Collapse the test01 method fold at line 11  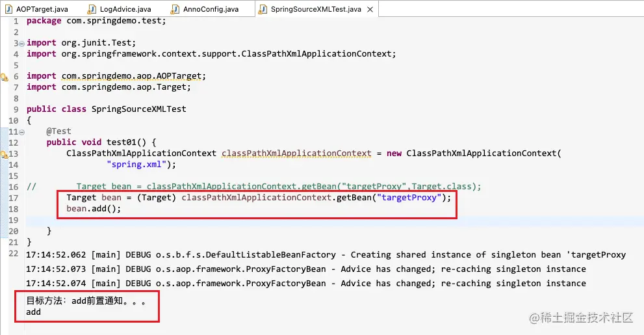pyautogui.click(x=21, y=132)
